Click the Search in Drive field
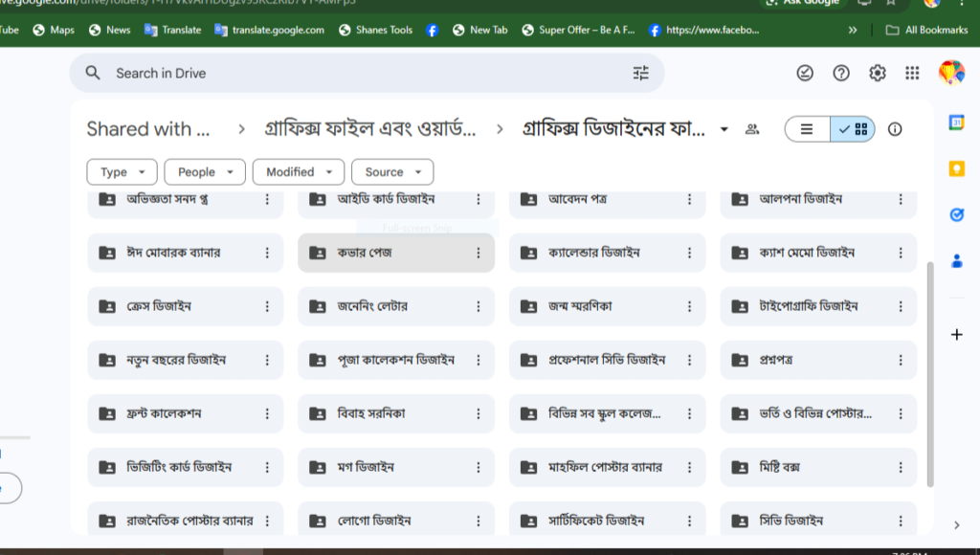 (x=364, y=73)
